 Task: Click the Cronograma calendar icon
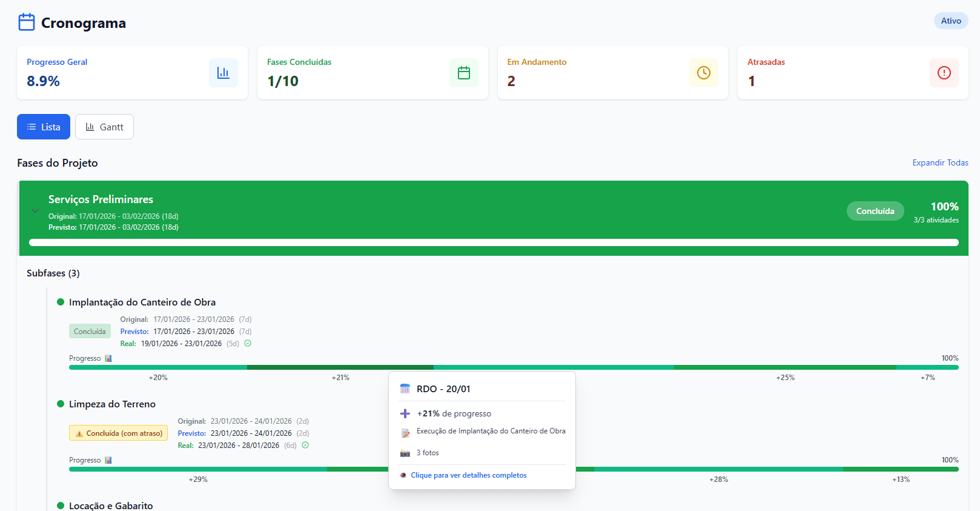(27, 22)
